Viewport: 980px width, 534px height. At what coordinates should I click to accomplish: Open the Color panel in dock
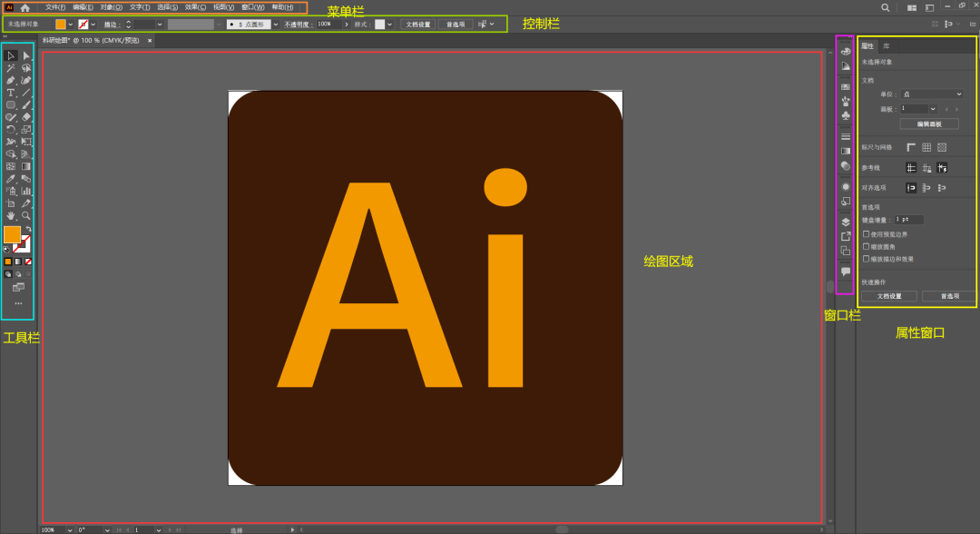pos(846,51)
